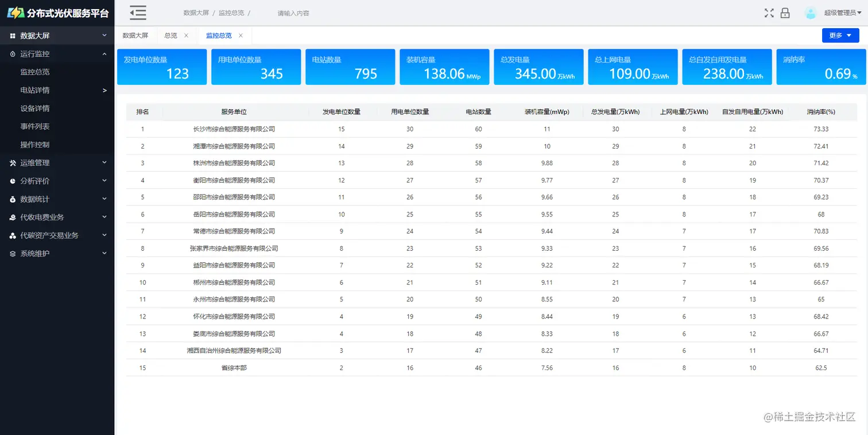The image size is (868, 435).
Task: Click the 代收电费业务 icon in sidebar
Action: pyautogui.click(x=13, y=218)
